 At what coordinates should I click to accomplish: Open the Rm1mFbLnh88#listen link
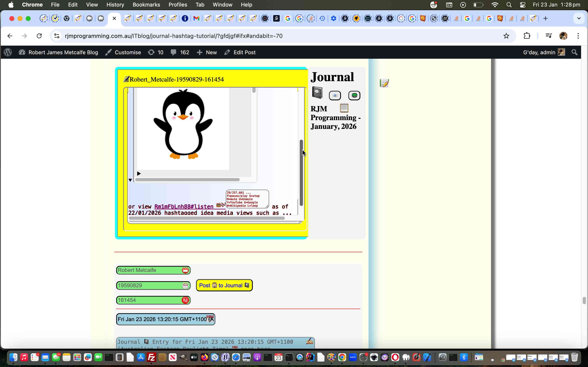click(x=184, y=207)
